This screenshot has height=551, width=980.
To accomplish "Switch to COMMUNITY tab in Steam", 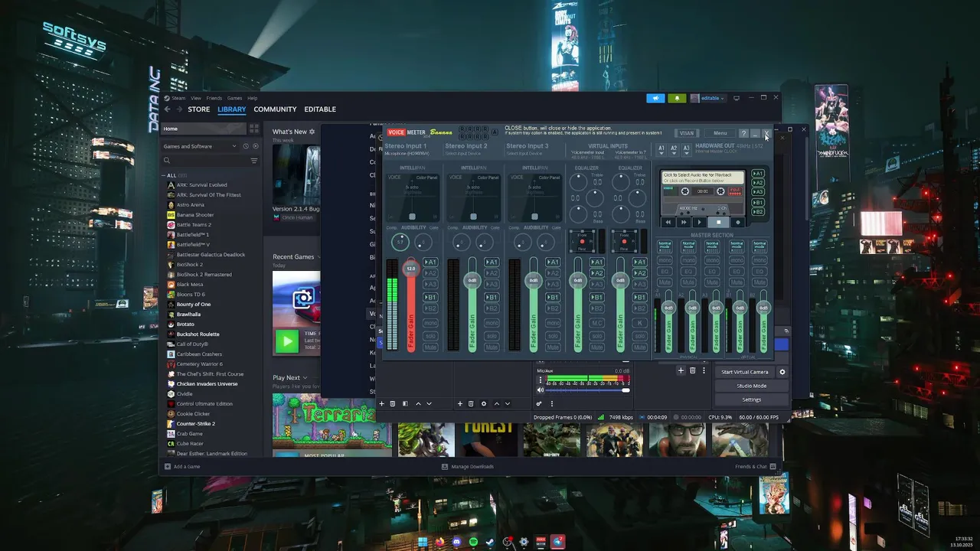I will (x=275, y=109).
